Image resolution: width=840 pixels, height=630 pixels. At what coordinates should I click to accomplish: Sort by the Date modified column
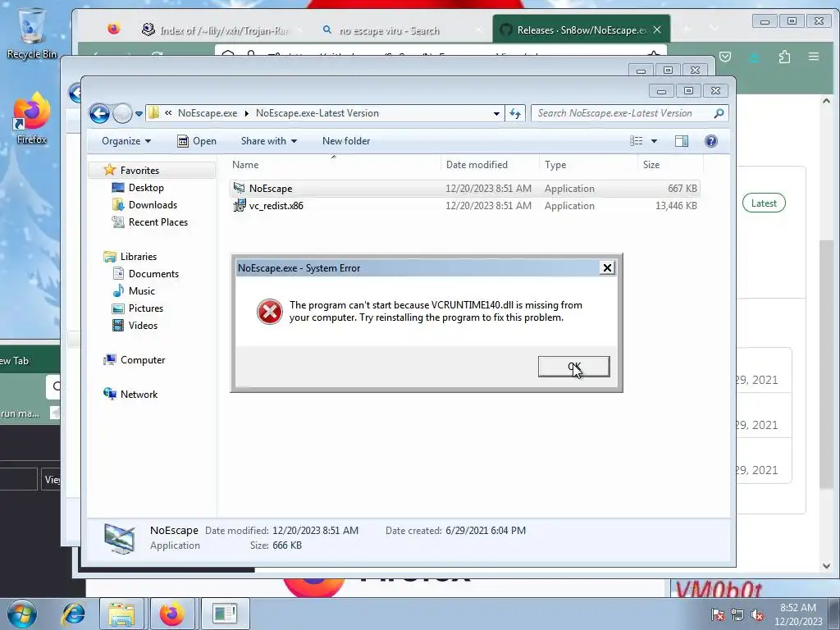click(490, 164)
